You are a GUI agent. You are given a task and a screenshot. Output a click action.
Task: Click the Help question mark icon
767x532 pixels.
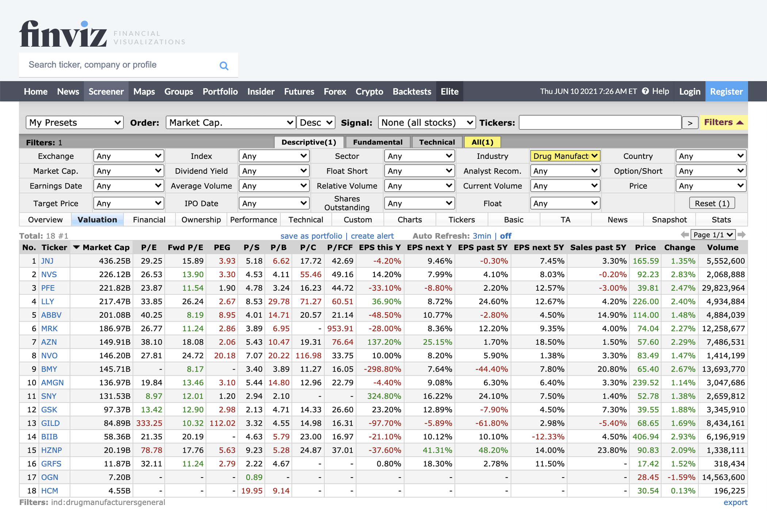tap(645, 91)
